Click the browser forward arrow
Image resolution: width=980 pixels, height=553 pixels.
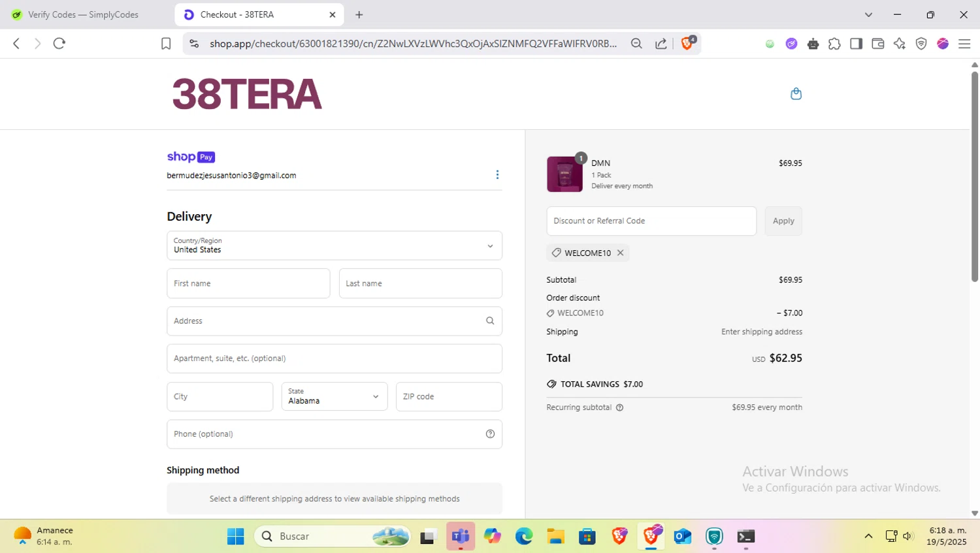pyautogui.click(x=37, y=44)
